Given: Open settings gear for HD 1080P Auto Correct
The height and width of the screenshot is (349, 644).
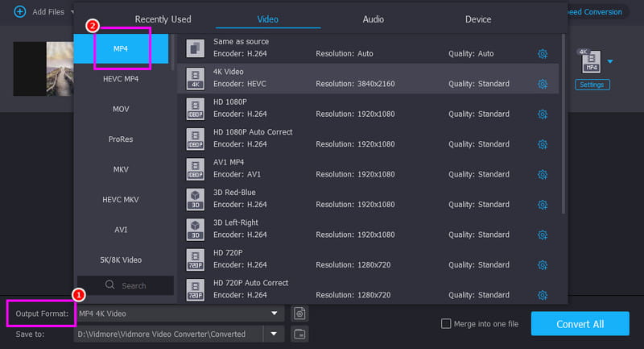Looking at the screenshot, I should point(542,144).
